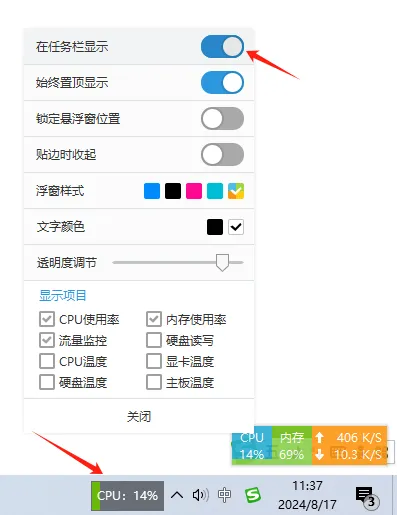The width and height of the screenshot is (397, 515).
Task: Check the CPU温度 checkbox
Action: coord(47,361)
